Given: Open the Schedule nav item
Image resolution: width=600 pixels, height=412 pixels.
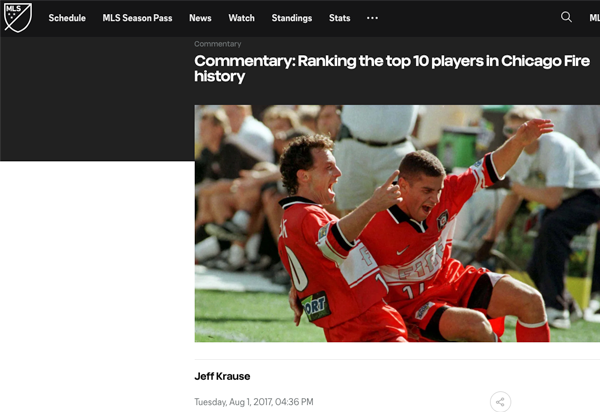Looking at the screenshot, I should (67, 18).
